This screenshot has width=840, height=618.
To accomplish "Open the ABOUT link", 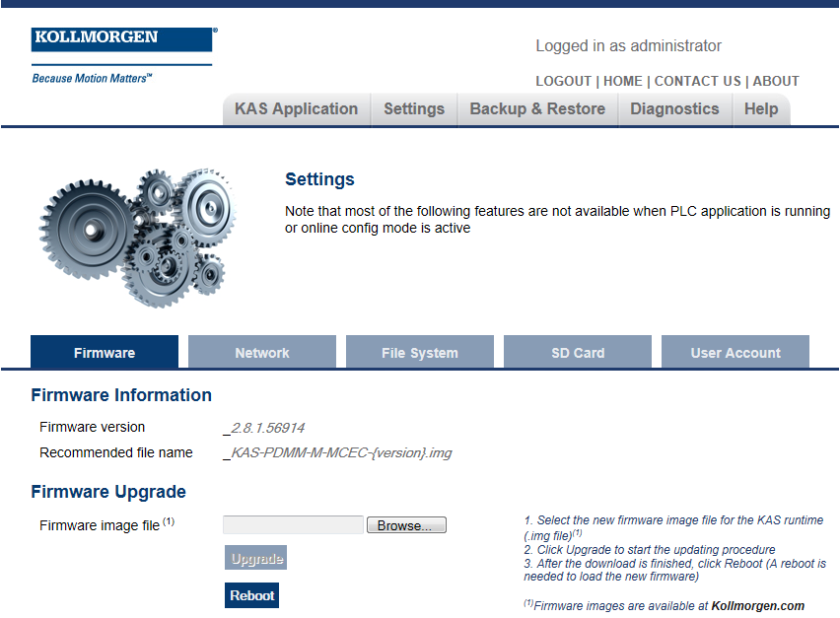I will [776, 82].
